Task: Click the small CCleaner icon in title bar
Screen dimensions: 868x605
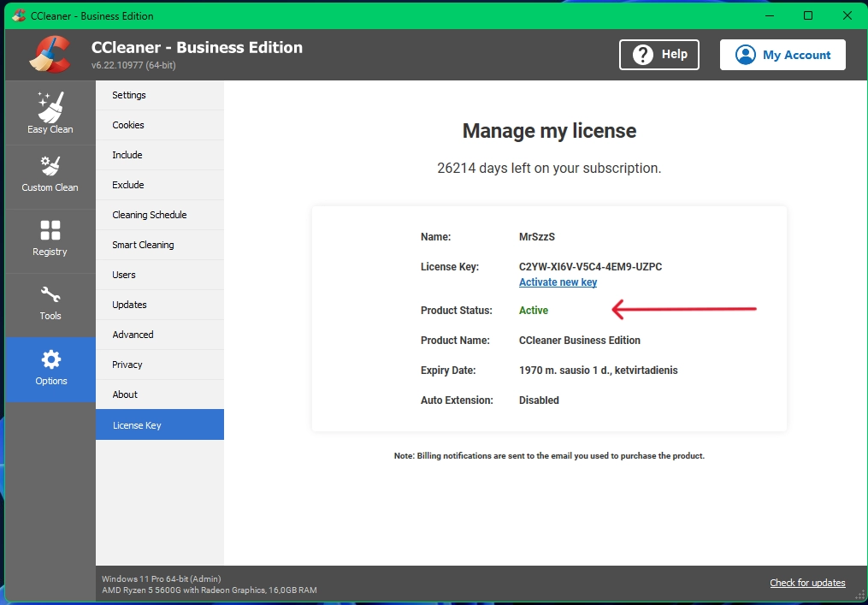Action: coord(19,15)
